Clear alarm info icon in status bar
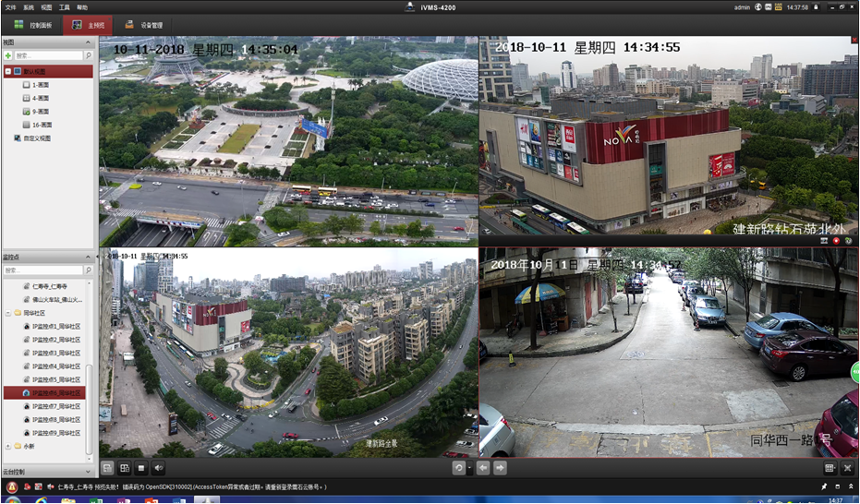 click(39, 486)
